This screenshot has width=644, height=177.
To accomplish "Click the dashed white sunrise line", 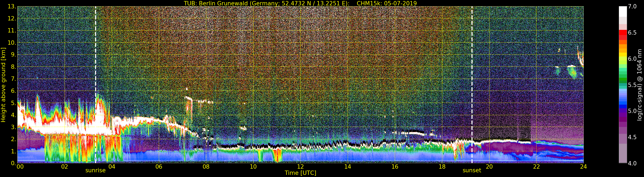I will point(95,85).
